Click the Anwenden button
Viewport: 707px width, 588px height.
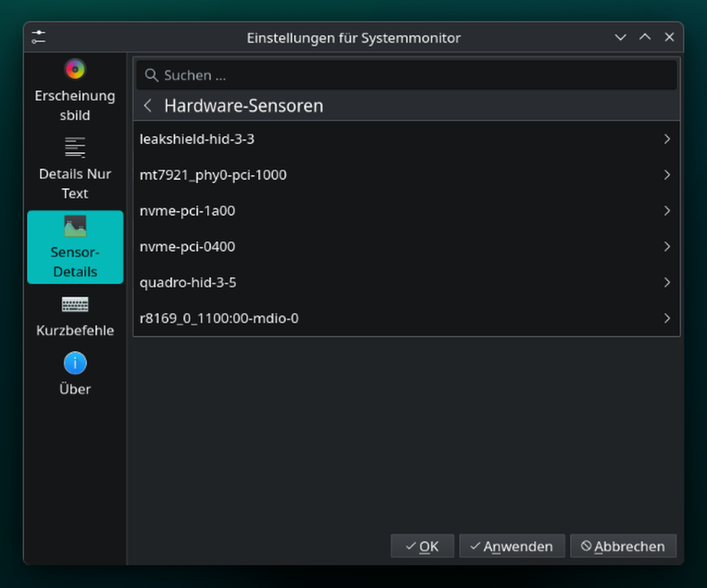click(x=512, y=546)
